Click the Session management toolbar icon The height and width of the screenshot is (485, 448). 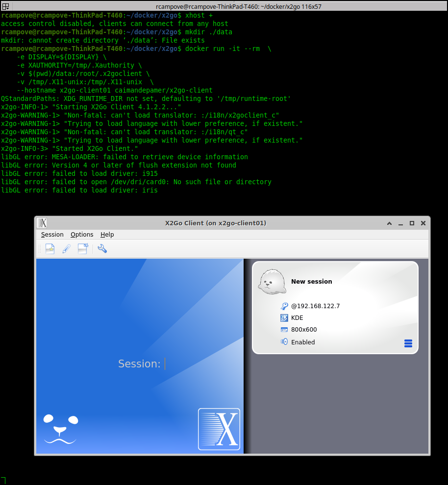[83, 249]
